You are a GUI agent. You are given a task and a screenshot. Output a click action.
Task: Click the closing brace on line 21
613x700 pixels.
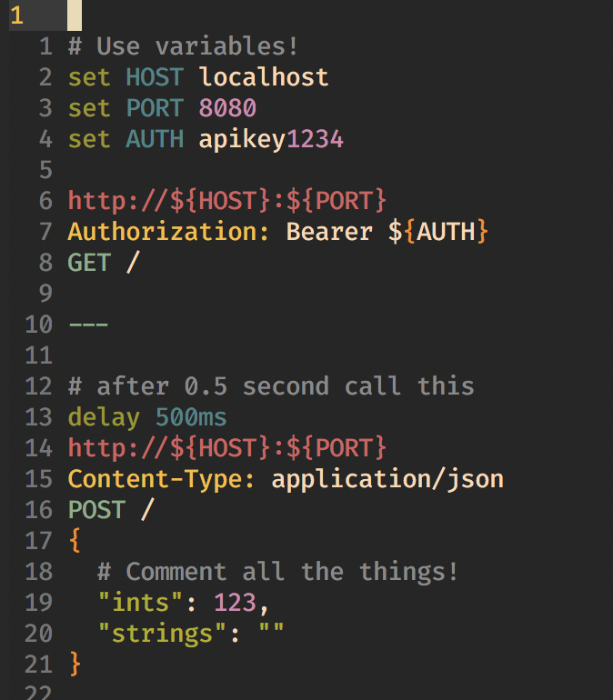point(75,664)
